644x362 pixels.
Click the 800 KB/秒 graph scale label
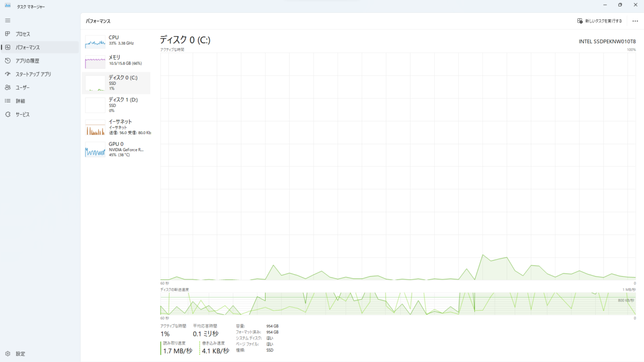click(x=626, y=300)
